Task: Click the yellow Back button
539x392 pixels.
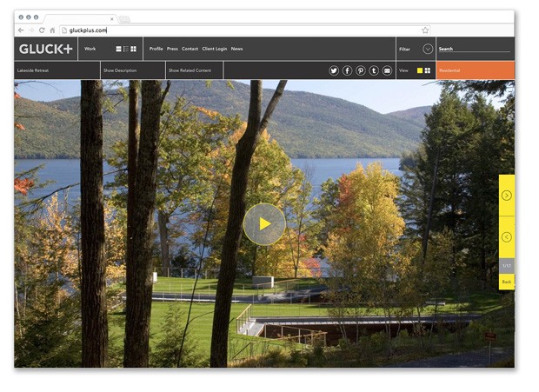Action: click(x=507, y=282)
